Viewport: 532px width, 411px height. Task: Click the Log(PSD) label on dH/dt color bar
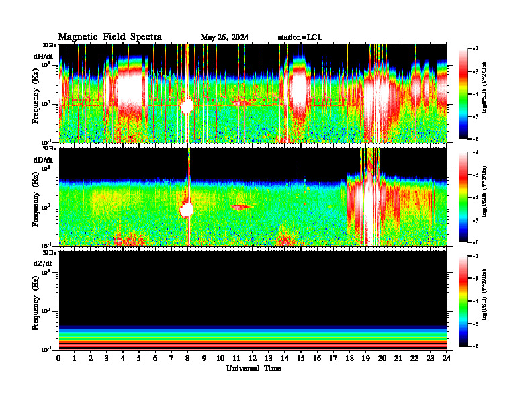tap(484, 88)
